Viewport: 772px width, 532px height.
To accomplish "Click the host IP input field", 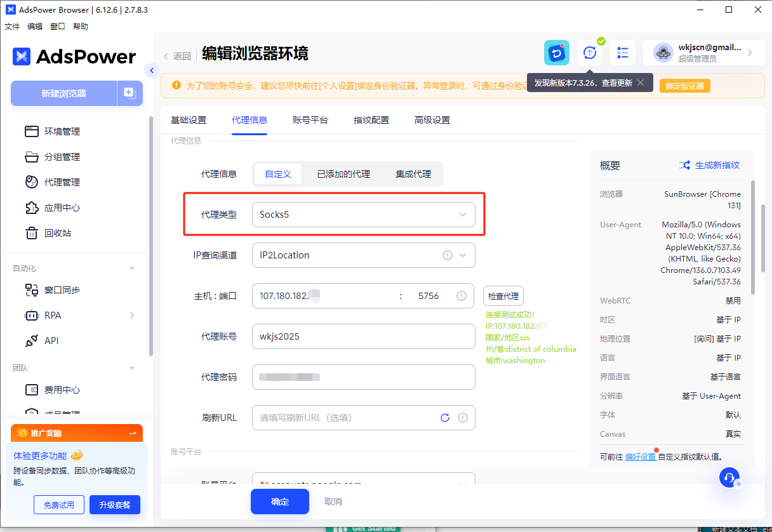I will [324, 296].
